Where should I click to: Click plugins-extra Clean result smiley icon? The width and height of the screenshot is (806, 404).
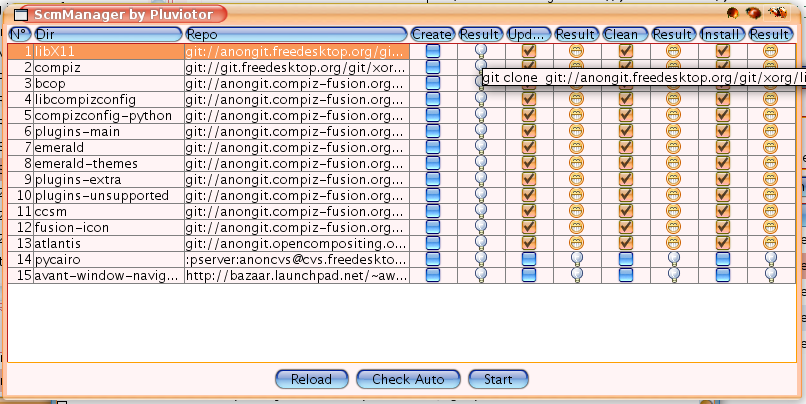coord(673,179)
